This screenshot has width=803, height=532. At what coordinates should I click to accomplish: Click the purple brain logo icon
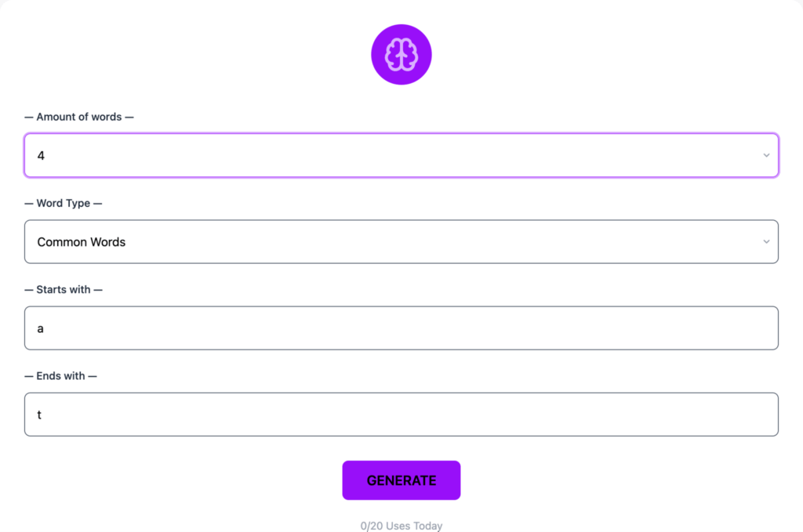coord(401,55)
